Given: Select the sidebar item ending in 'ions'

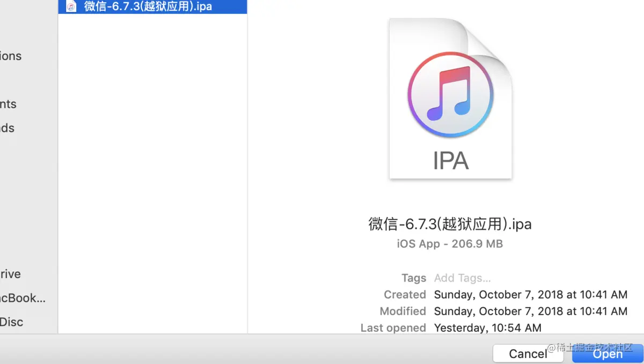Looking at the screenshot, I should pos(11,56).
